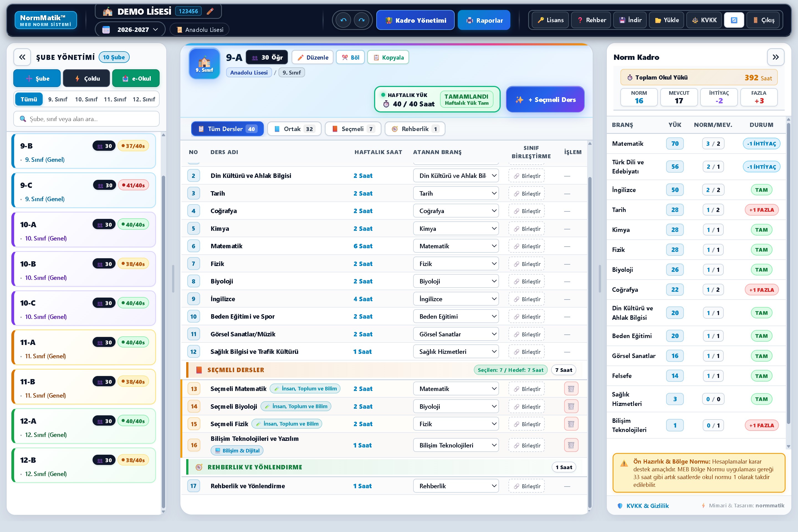Open the Atanan Branş dropdown for Tarih
Screen dimensions: 798x532
(456, 193)
